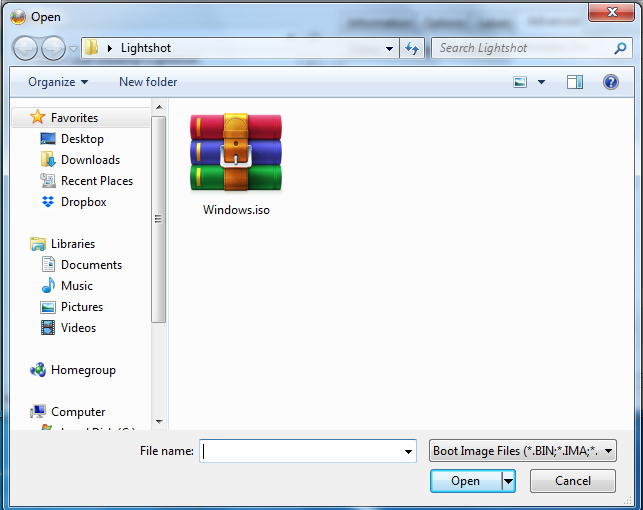Click the Dropbox logo icon
Viewport: 643px width, 510px height.
(48, 201)
